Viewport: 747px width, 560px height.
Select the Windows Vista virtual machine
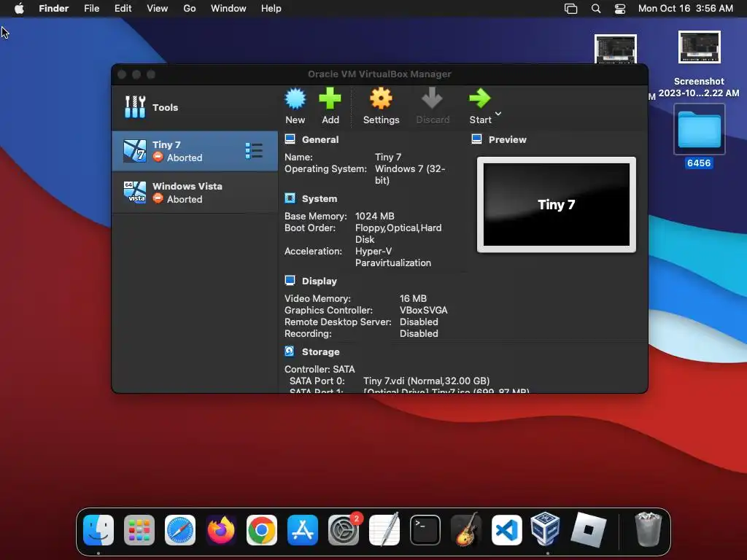tap(194, 192)
